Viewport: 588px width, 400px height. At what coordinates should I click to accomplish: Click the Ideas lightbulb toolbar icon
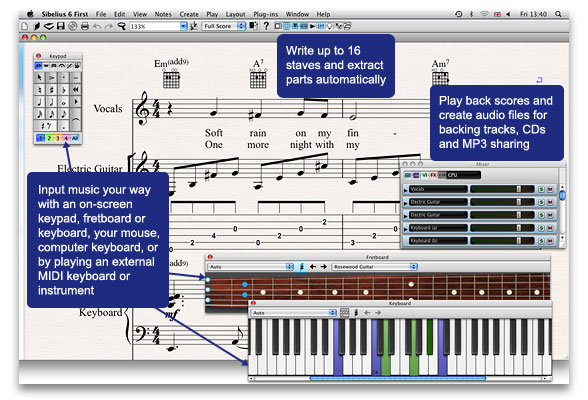330,26
